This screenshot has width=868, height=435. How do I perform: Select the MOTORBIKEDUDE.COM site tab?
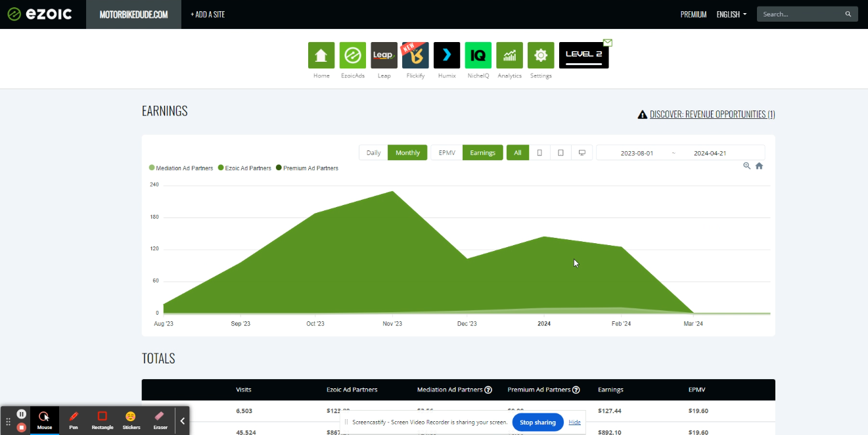133,14
